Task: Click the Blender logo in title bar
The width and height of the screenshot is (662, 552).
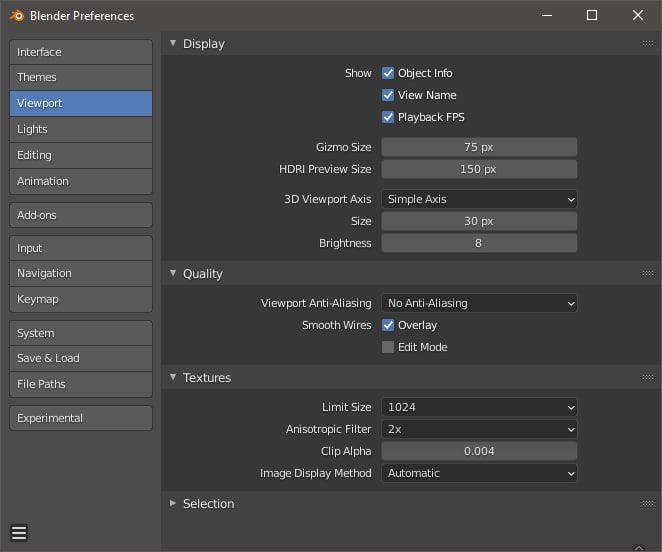Action: 17,16
